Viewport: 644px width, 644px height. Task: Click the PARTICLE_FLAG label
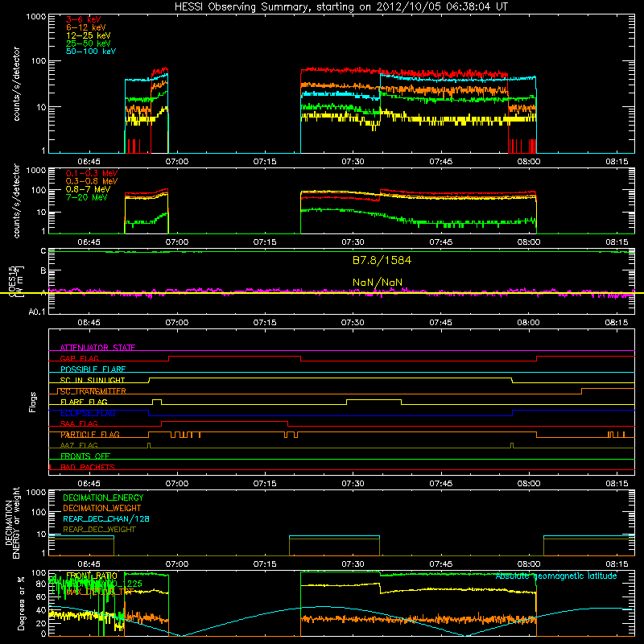(90, 434)
